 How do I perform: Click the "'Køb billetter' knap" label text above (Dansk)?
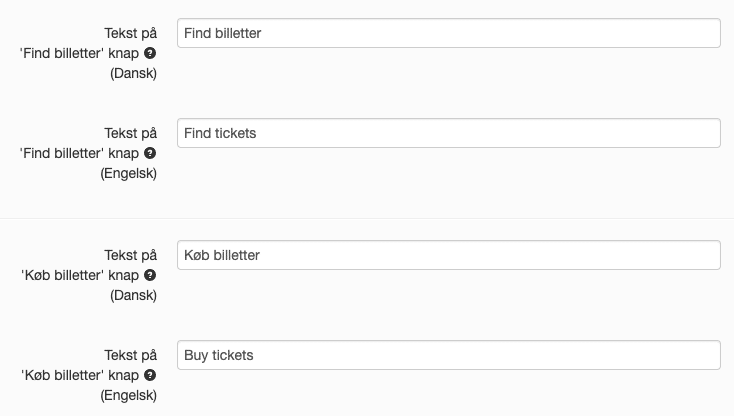[x=80, y=275]
